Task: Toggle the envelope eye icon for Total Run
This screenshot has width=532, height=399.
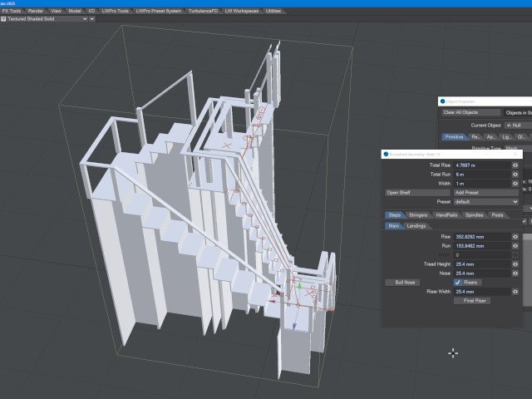Action: pos(515,175)
